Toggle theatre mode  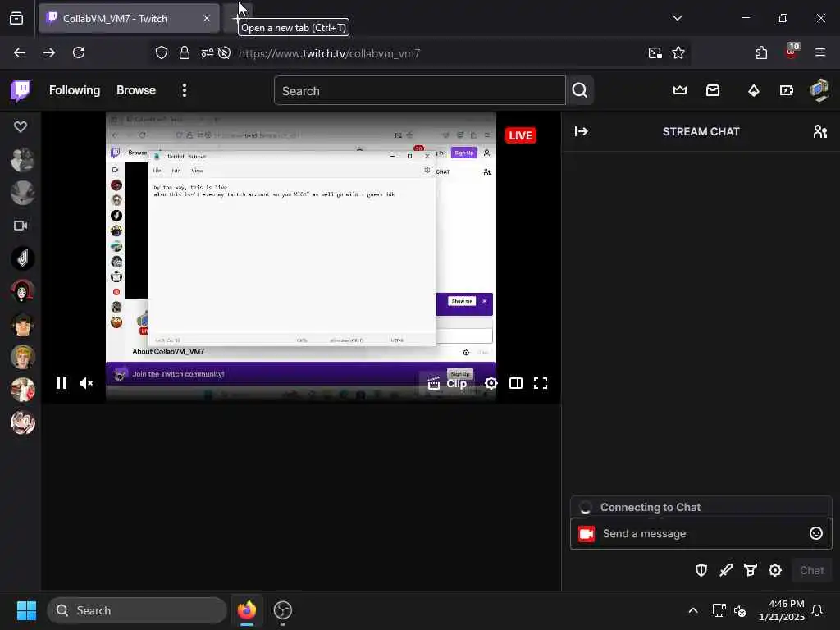pyautogui.click(x=516, y=383)
